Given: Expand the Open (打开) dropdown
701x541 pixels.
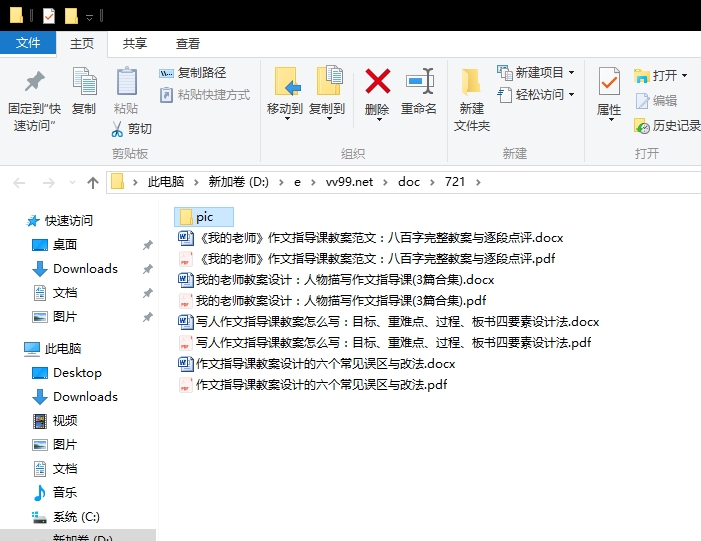Looking at the screenshot, I should coord(684,76).
